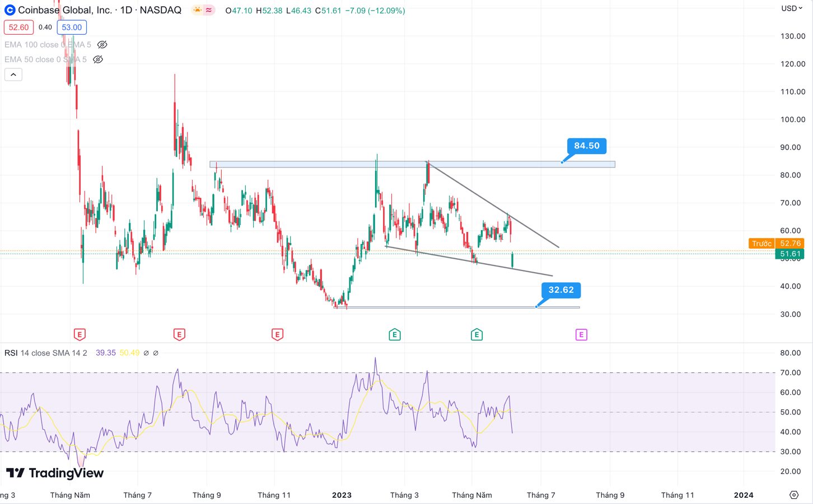The height and width of the screenshot is (504, 813).
Task: Click the orange Trước pre-market price label
Action: click(761, 244)
